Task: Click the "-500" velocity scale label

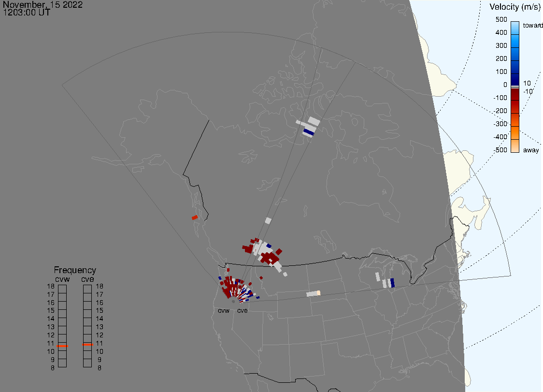Action: point(500,150)
